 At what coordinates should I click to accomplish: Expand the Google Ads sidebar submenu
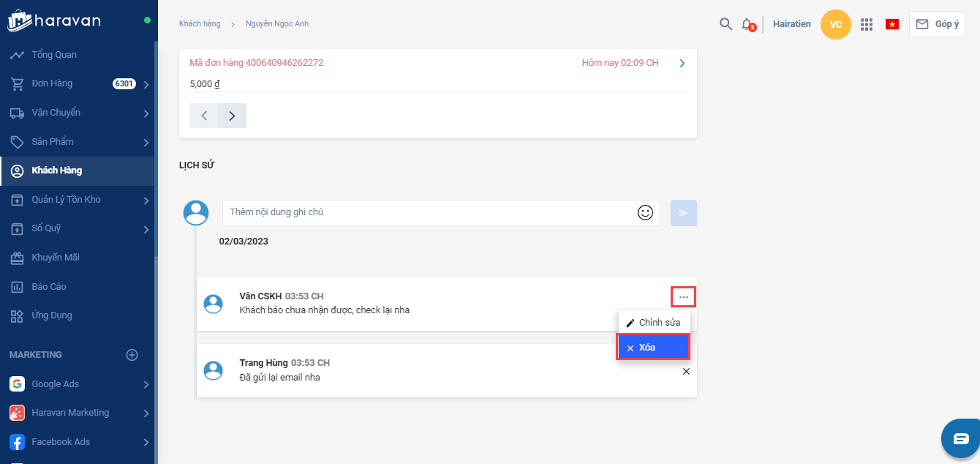[x=146, y=384]
